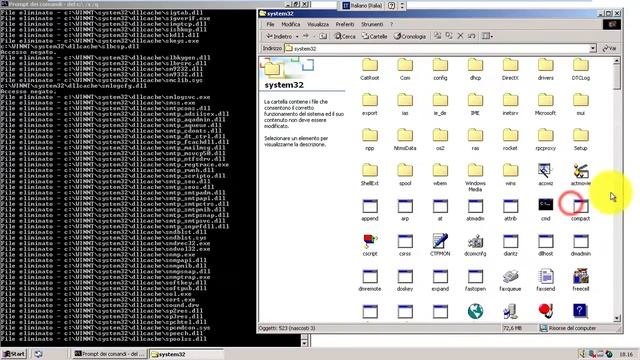Click the undo toolbar icon
Screen dimensions: 640x360
tap(471, 36)
